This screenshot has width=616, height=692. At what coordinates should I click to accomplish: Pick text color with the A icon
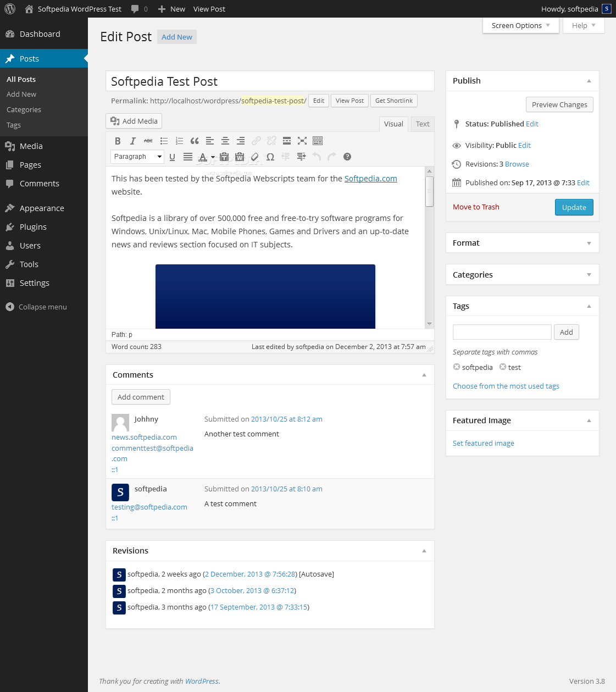(203, 157)
